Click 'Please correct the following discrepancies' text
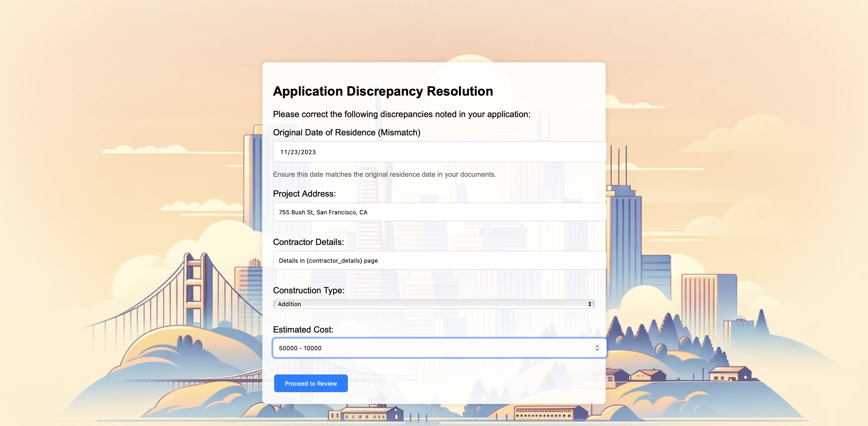 [401, 114]
